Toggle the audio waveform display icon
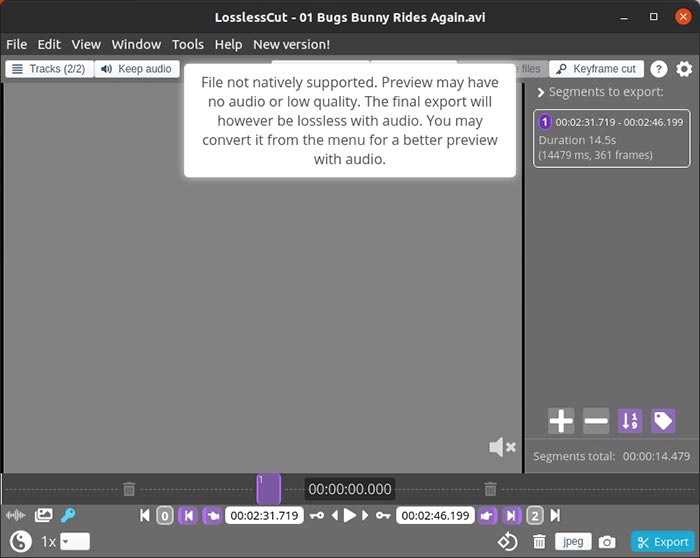 [x=16, y=516]
